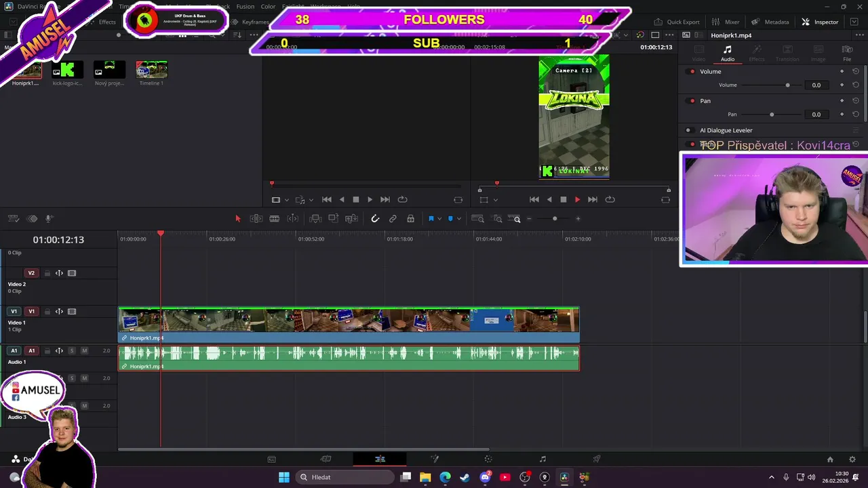The height and width of the screenshot is (488, 868).
Task: Add a blue Marker on timeline
Action: [x=450, y=218]
